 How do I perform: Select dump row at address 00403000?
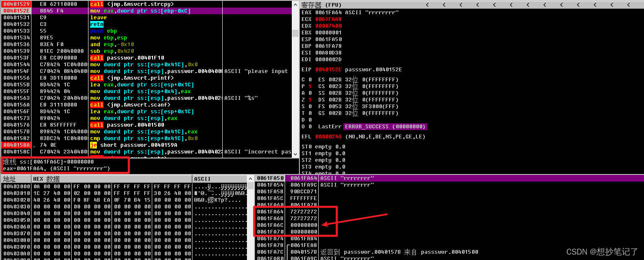[125, 187]
